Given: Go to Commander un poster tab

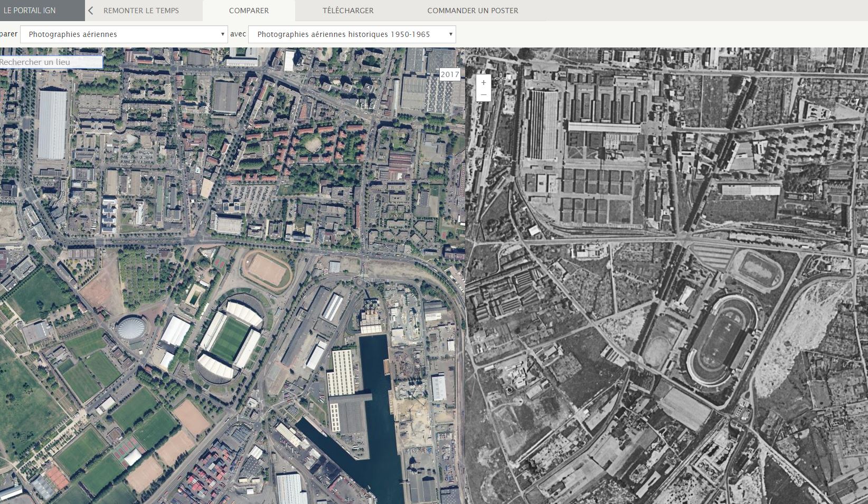Looking at the screenshot, I should tap(473, 11).
